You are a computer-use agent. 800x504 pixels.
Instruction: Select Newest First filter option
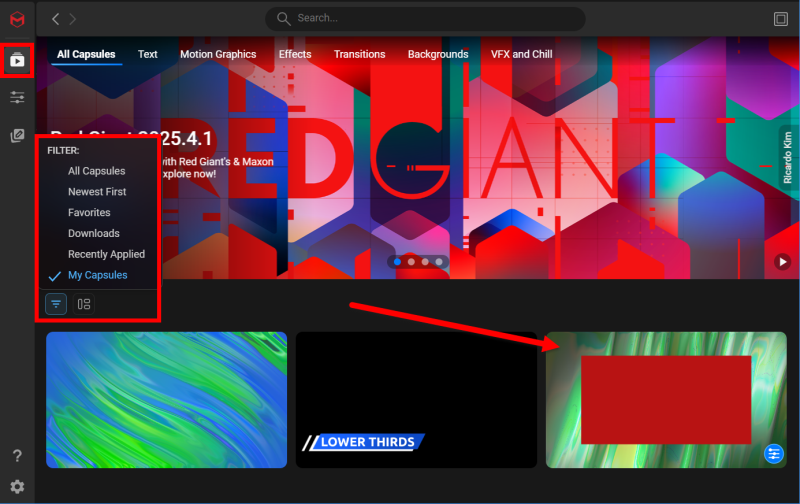(x=97, y=192)
